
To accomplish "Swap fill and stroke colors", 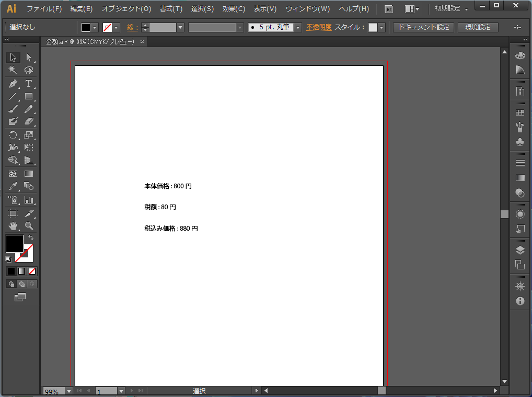I will pos(31,238).
